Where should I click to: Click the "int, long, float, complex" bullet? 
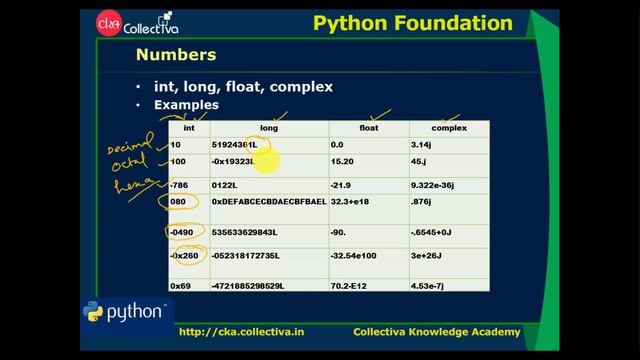click(x=243, y=87)
